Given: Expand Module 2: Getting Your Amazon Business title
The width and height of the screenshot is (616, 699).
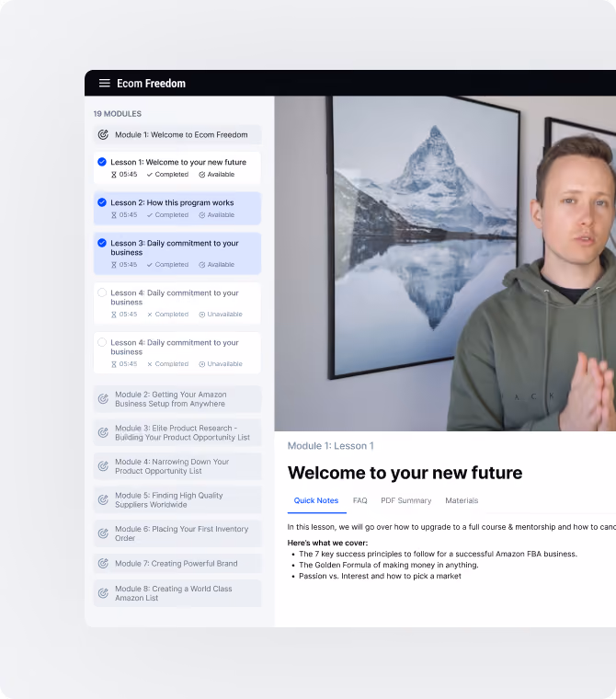Looking at the screenshot, I should pos(171,399).
